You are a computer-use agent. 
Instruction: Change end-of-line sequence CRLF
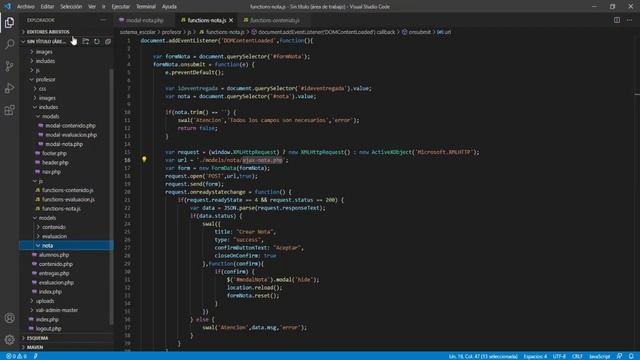point(577,356)
